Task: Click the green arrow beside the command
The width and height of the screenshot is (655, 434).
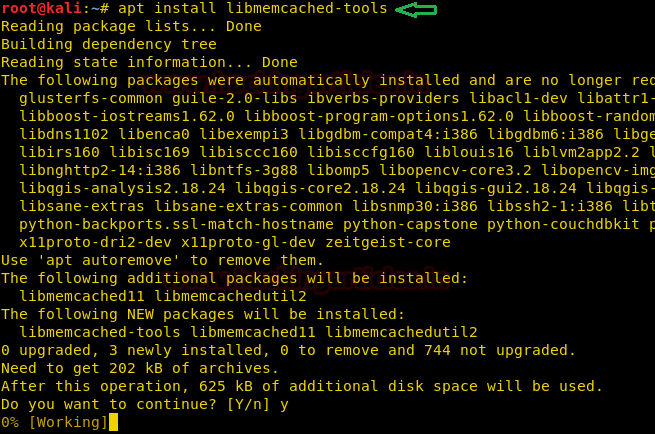Action: coord(417,10)
